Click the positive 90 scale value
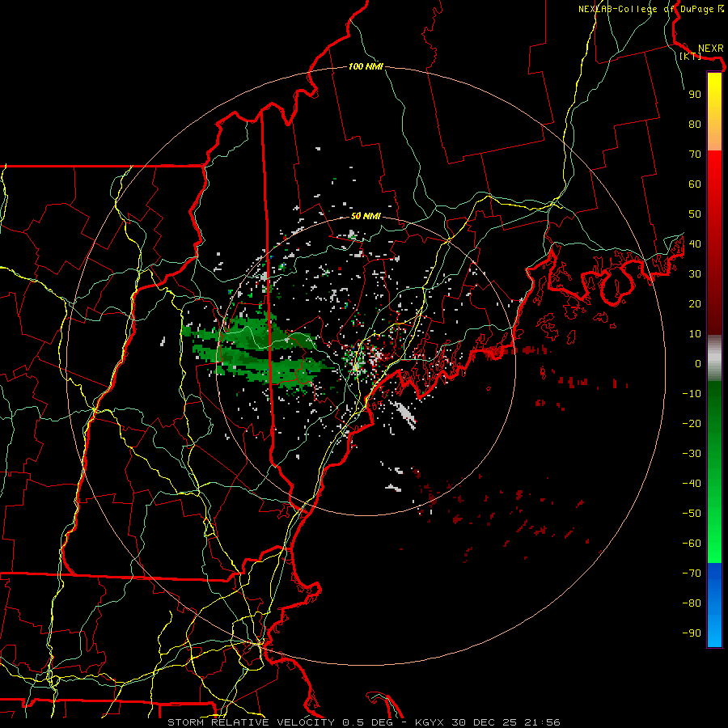 coord(695,95)
